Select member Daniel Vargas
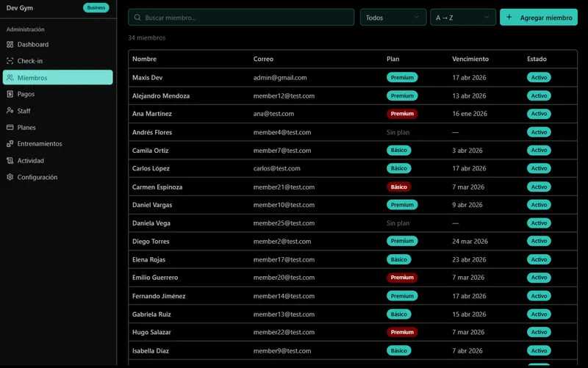Viewport: 588px width, 368px height. click(152, 205)
